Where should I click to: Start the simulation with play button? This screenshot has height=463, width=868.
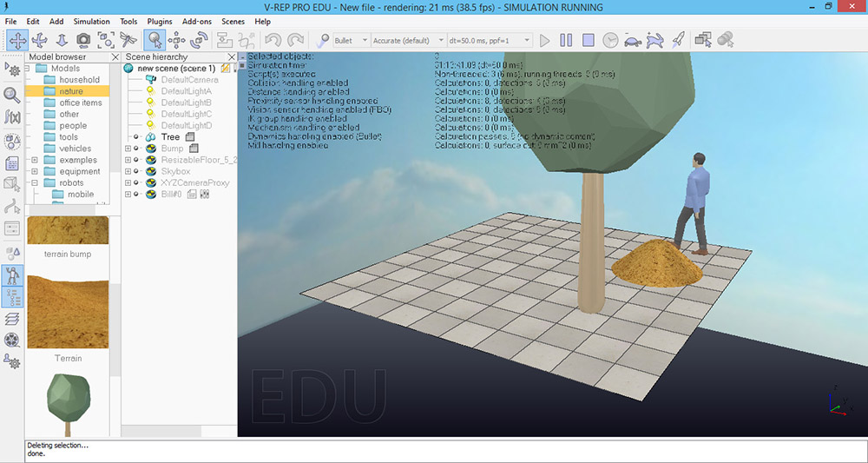pyautogui.click(x=545, y=40)
